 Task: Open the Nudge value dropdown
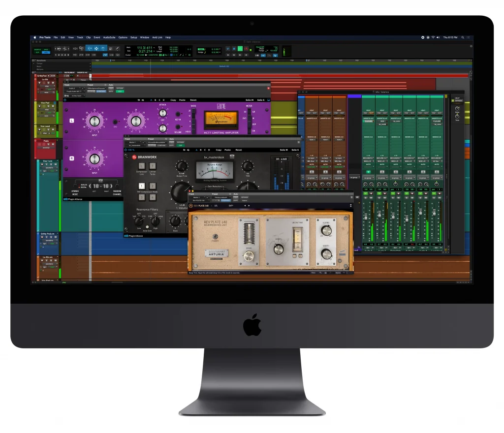pos(220,52)
